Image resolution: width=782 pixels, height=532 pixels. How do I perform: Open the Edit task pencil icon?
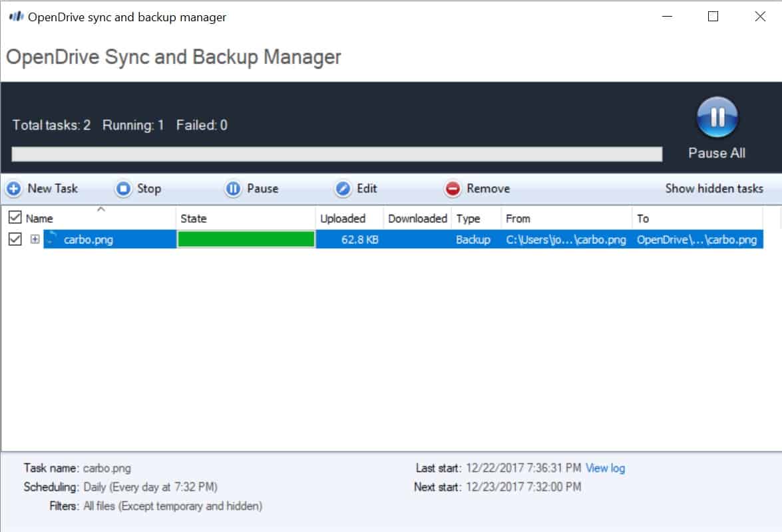tap(343, 189)
